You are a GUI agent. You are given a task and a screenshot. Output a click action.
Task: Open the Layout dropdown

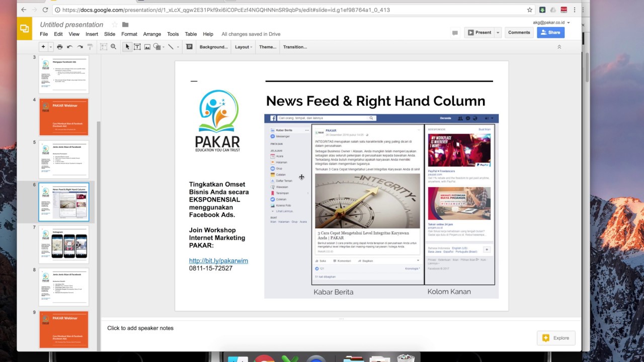(244, 47)
